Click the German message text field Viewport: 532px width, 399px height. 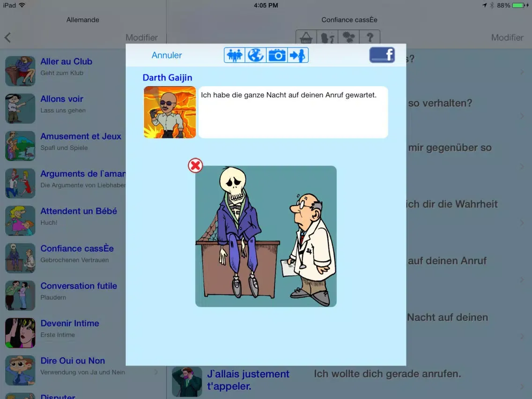point(293,112)
